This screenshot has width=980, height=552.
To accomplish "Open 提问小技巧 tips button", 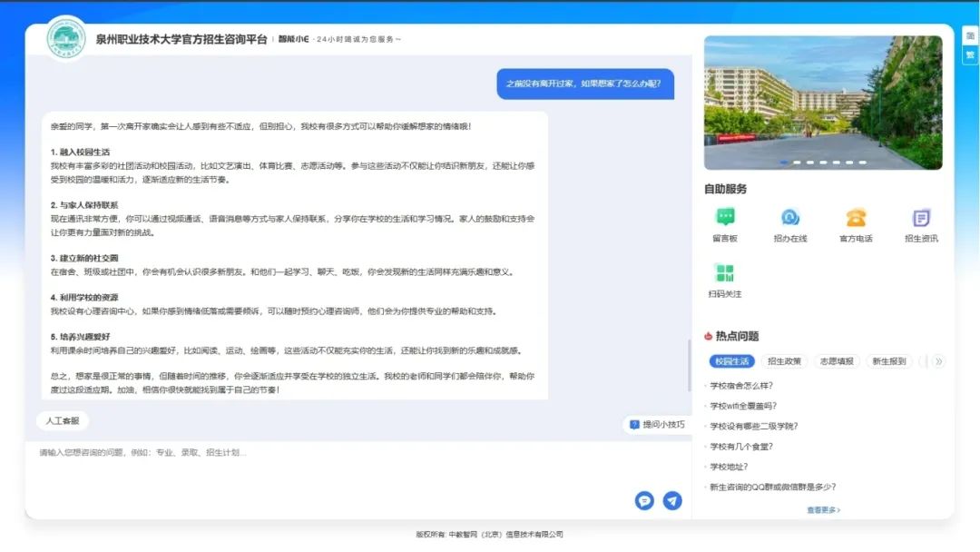I will point(658,424).
